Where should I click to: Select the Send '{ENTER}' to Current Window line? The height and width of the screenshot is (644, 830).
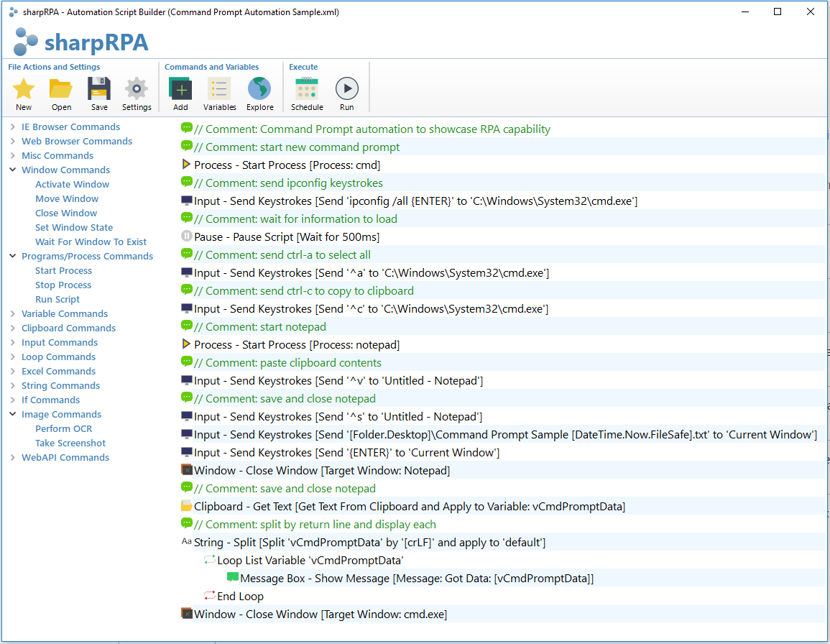point(346,452)
